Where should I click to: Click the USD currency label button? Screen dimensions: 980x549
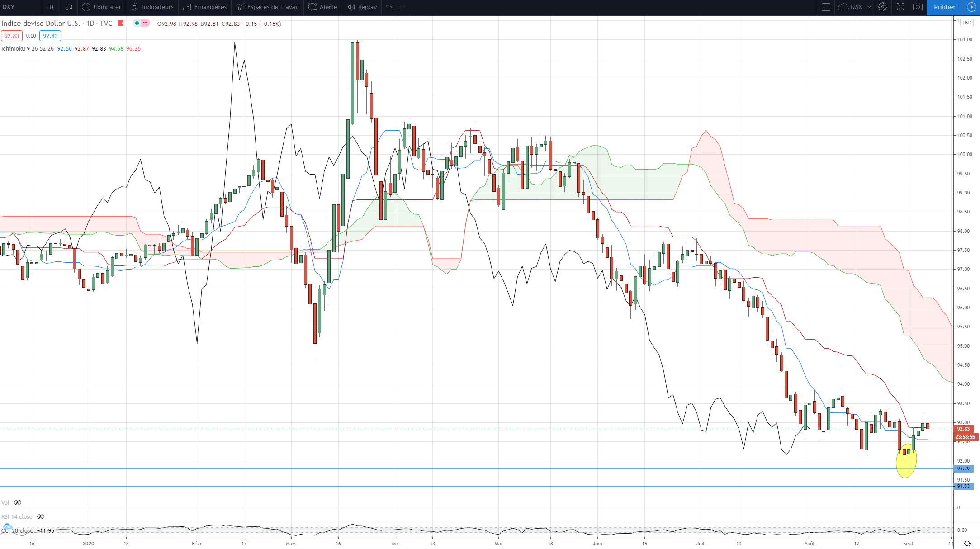[966, 23]
